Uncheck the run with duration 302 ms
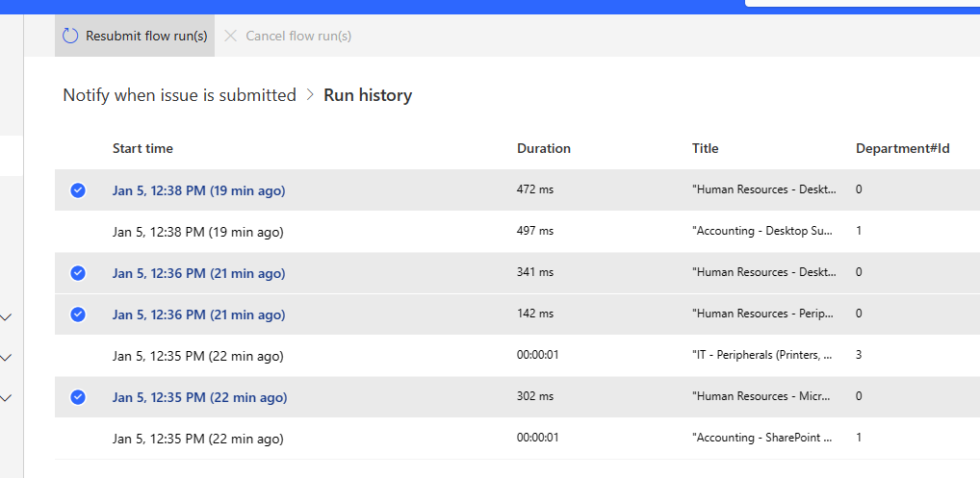 tap(78, 397)
